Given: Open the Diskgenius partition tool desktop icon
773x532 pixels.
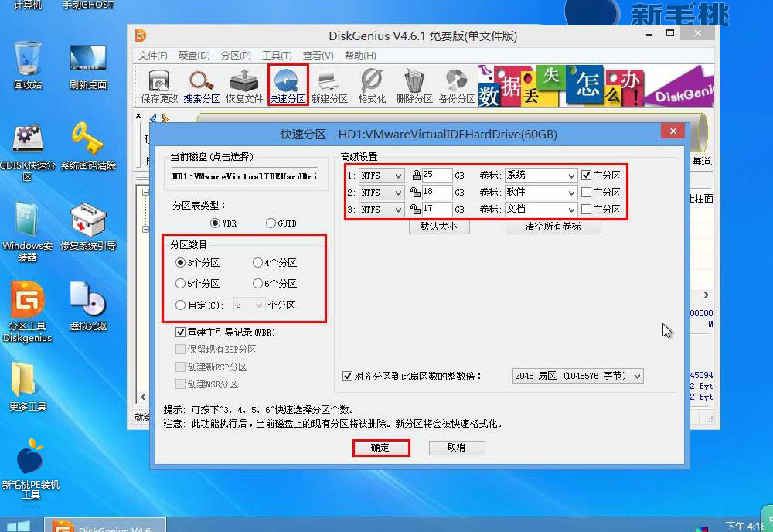Looking at the screenshot, I should pyautogui.click(x=28, y=312).
